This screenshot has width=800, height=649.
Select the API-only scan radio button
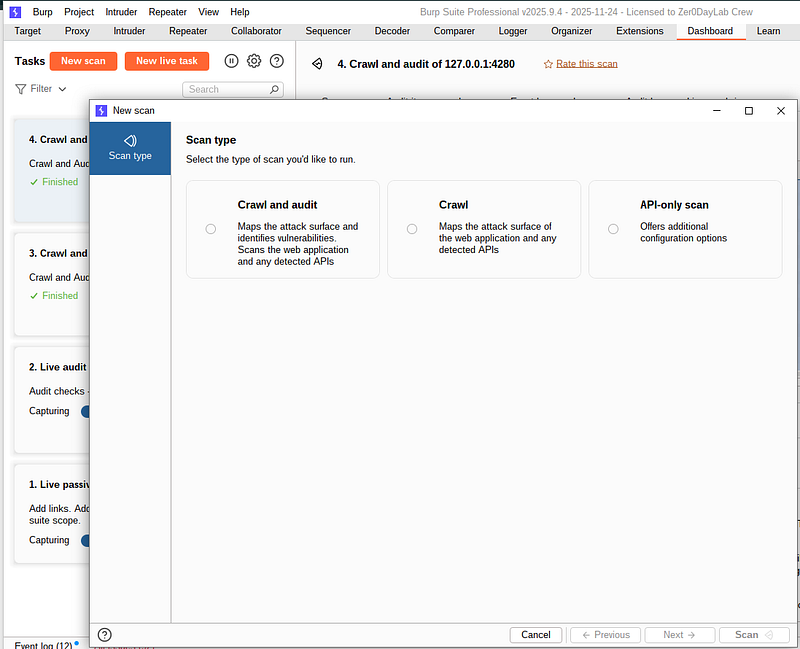point(613,229)
